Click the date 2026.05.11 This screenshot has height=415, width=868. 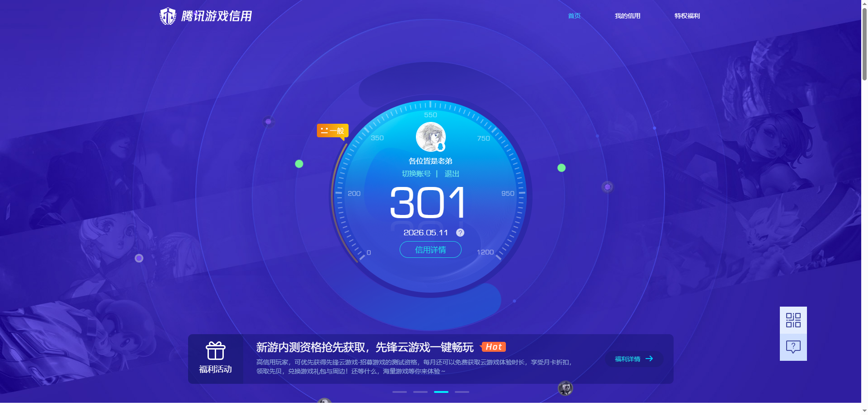(x=425, y=233)
